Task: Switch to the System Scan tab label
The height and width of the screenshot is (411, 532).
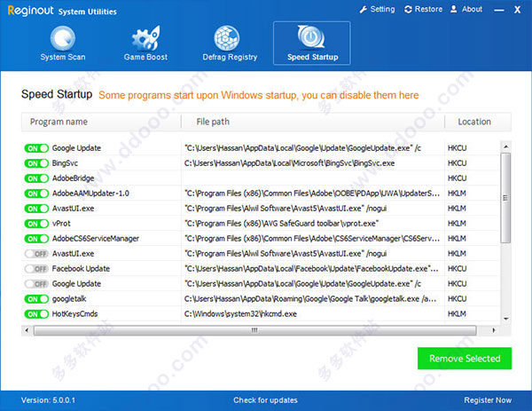Action: pyautogui.click(x=63, y=57)
